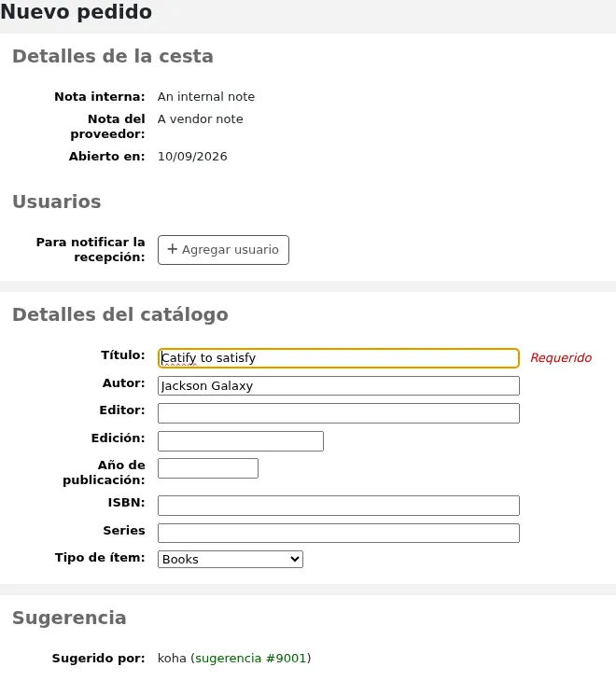Image resolution: width=616 pixels, height=681 pixels.
Task: Click the Tipo de ítem label
Action: tap(100, 558)
